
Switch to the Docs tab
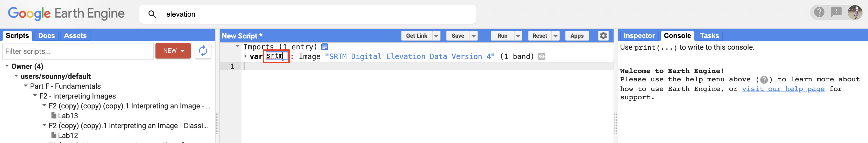point(46,36)
